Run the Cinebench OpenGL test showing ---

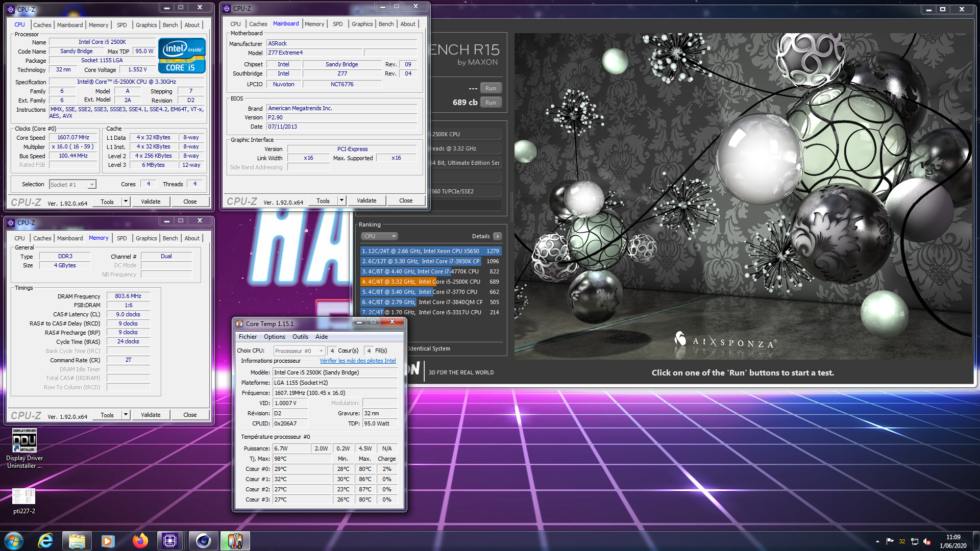click(491, 88)
